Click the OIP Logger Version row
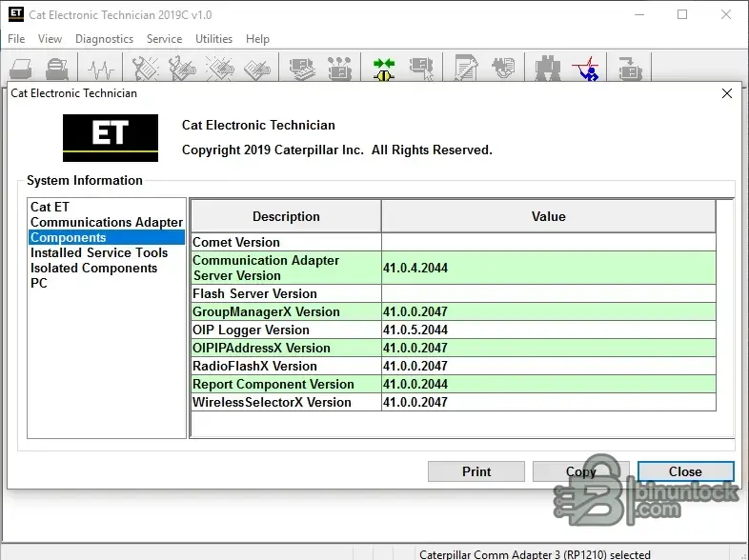The height and width of the screenshot is (560, 749). [454, 330]
